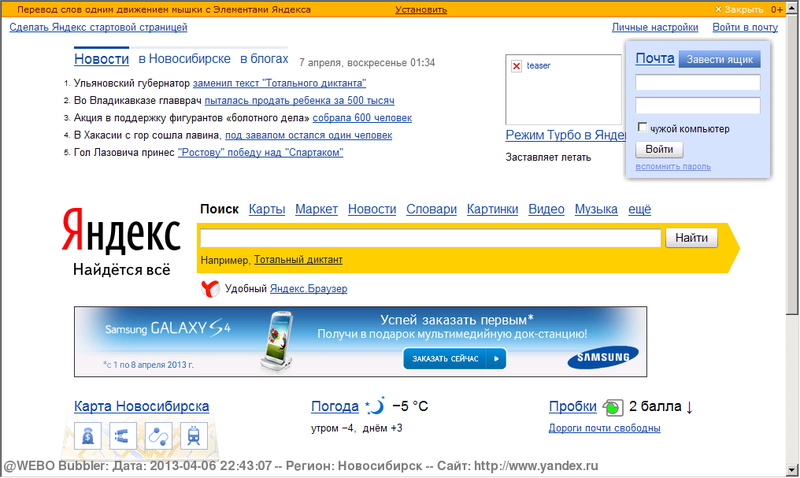Click the 2 балла traffic score
The image size is (800, 478).
pyautogui.click(x=655, y=406)
